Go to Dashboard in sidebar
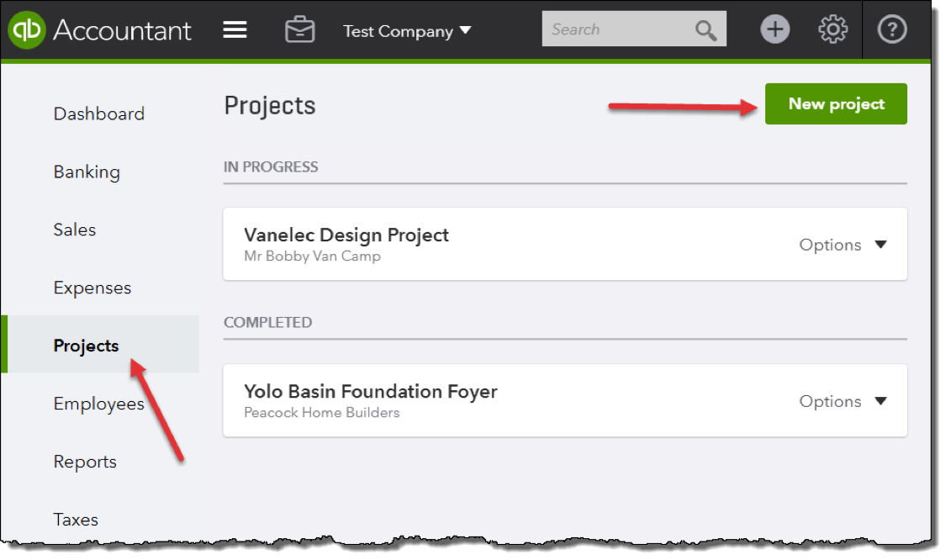This screenshot has height=560, width=946. click(x=98, y=114)
